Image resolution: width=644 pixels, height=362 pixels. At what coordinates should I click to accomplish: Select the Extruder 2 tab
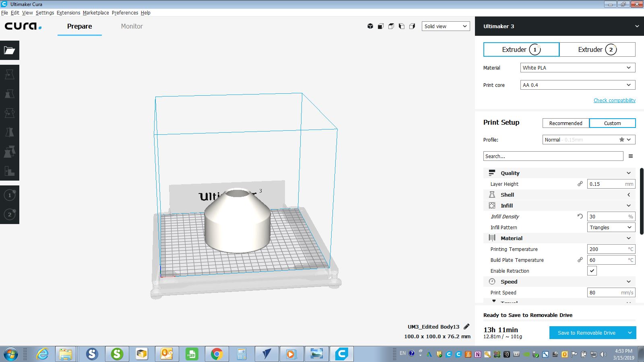(x=597, y=49)
